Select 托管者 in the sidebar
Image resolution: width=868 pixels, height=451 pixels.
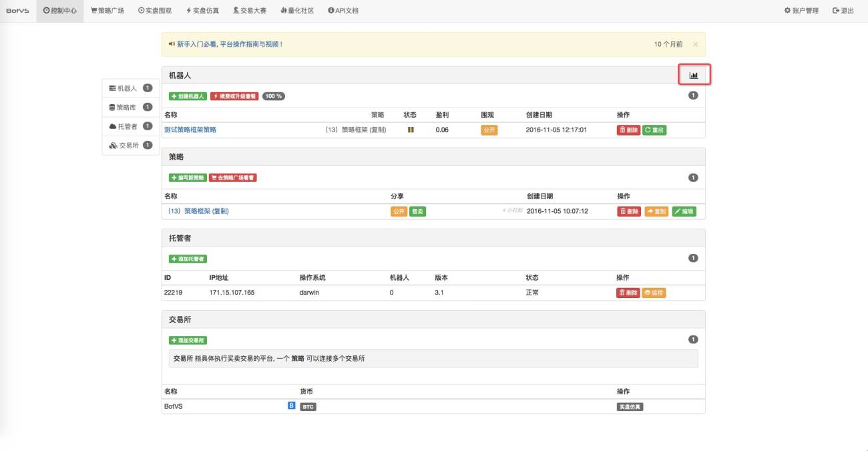click(130, 126)
